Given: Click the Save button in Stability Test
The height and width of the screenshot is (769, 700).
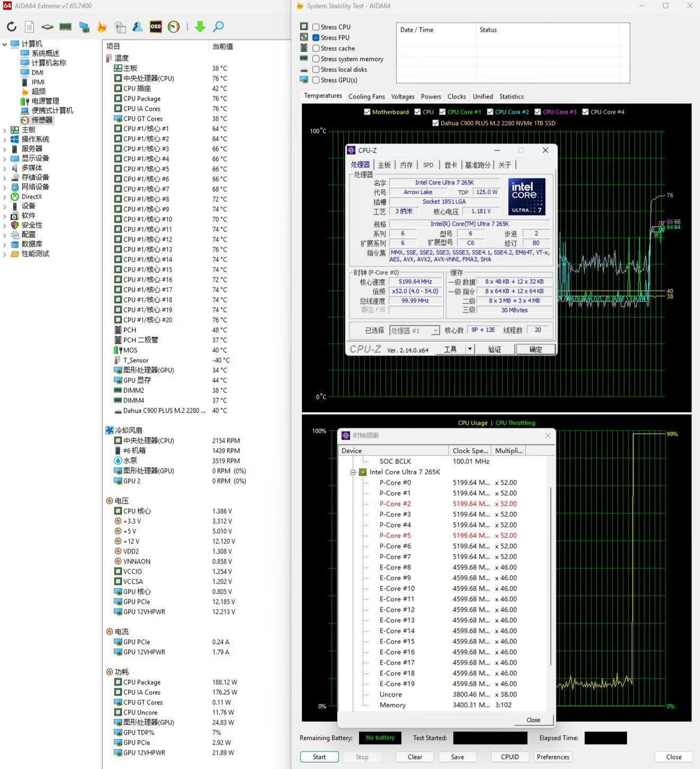Looking at the screenshot, I should 457,757.
